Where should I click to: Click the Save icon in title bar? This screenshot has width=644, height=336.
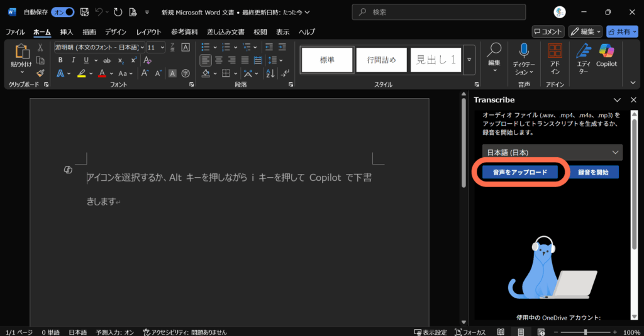coord(85,13)
